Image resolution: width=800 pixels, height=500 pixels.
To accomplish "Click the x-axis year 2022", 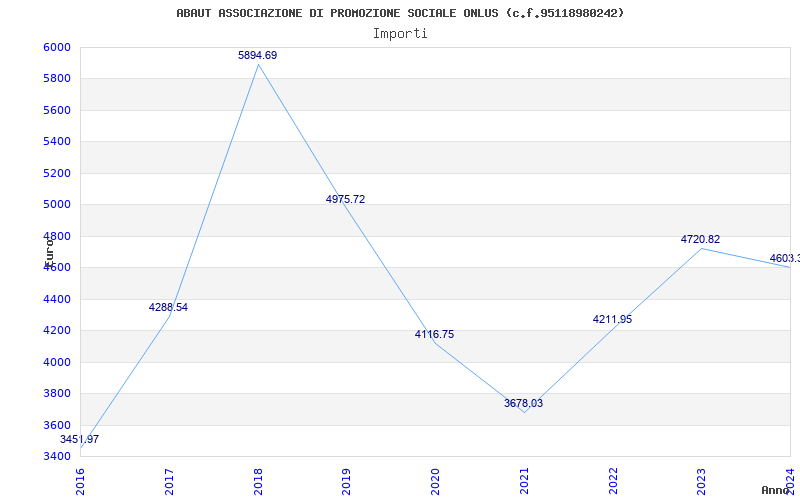I will tap(613, 482).
